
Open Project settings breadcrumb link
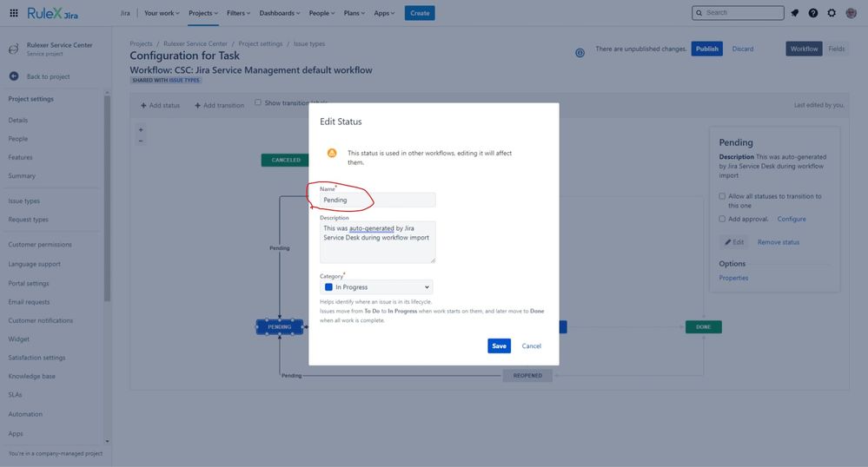tap(260, 43)
